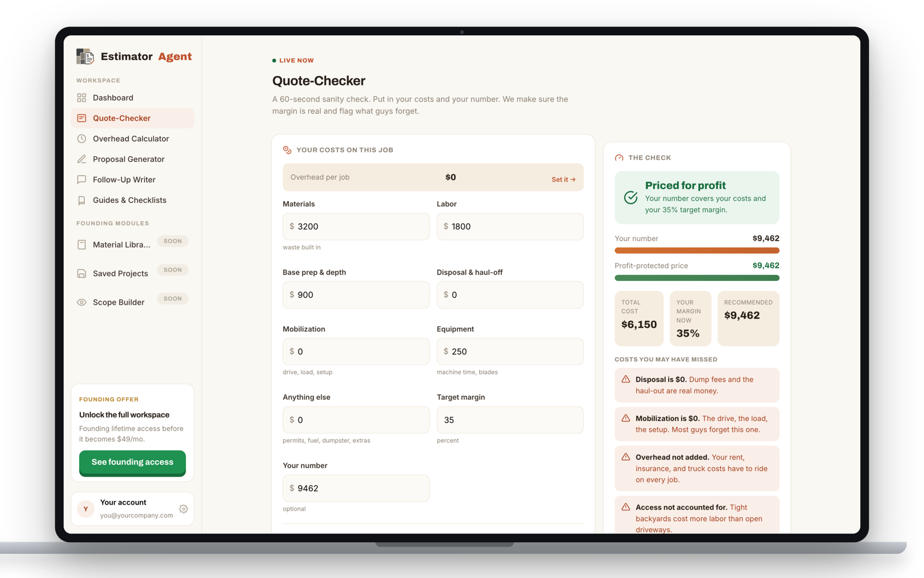
Task: Focus the Base prep & depth field
Action: (x=356, y=295)
